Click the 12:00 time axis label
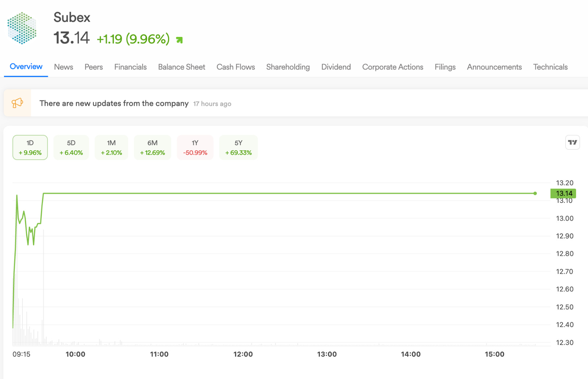 243,354
